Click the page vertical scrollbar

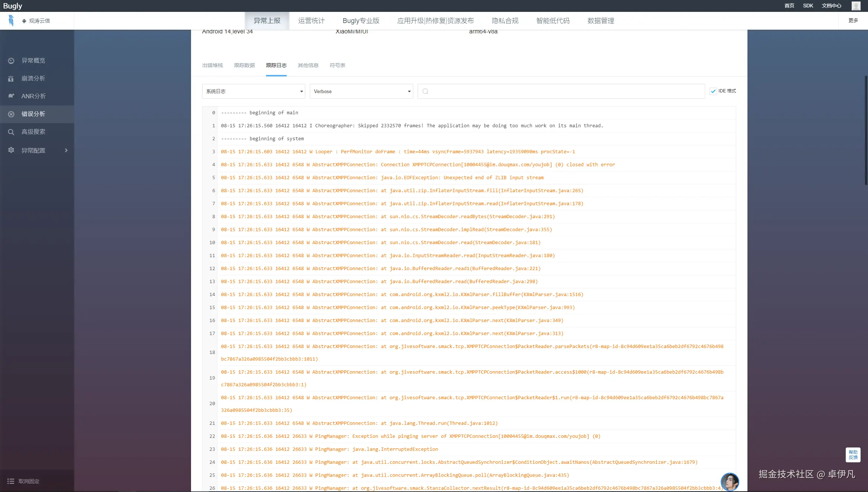(x=866, y=130)
